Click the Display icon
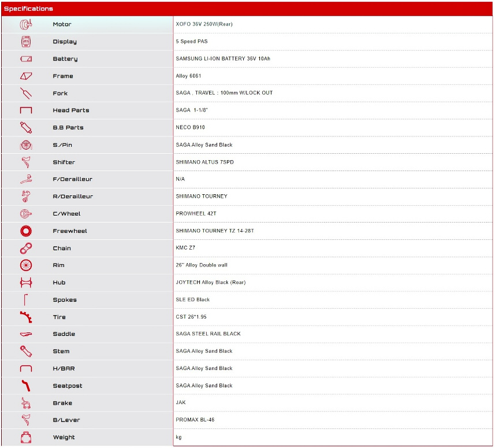Screen dimensions: 495x448 point(26,42)
